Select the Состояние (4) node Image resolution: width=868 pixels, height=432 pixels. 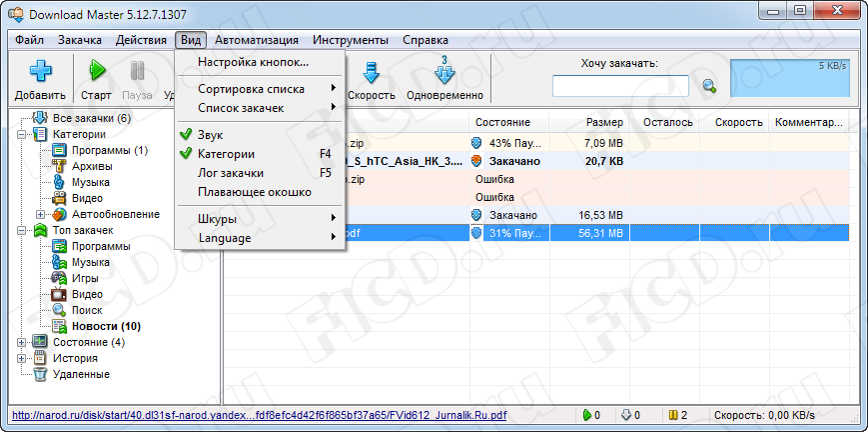coord(89,342)
